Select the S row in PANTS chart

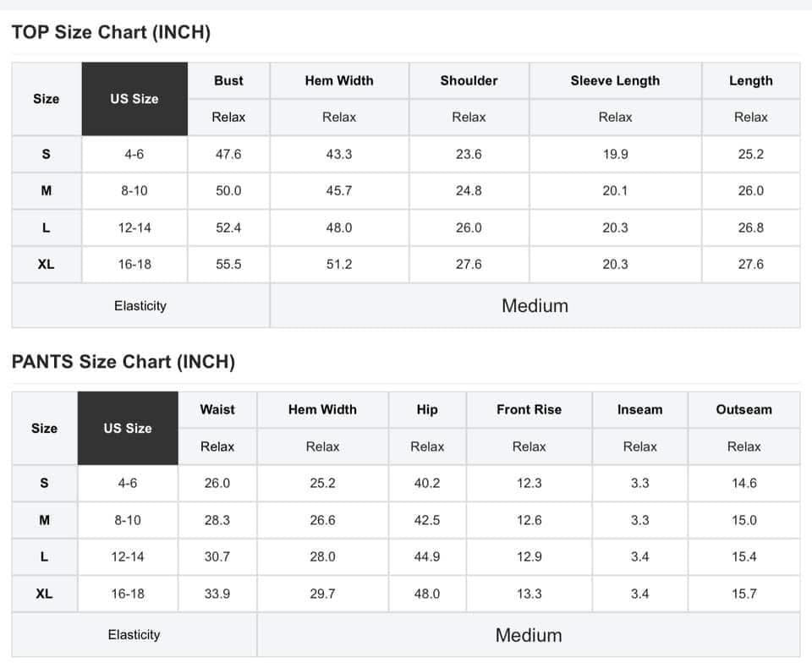pyautogui.click(x=405, y=483)
